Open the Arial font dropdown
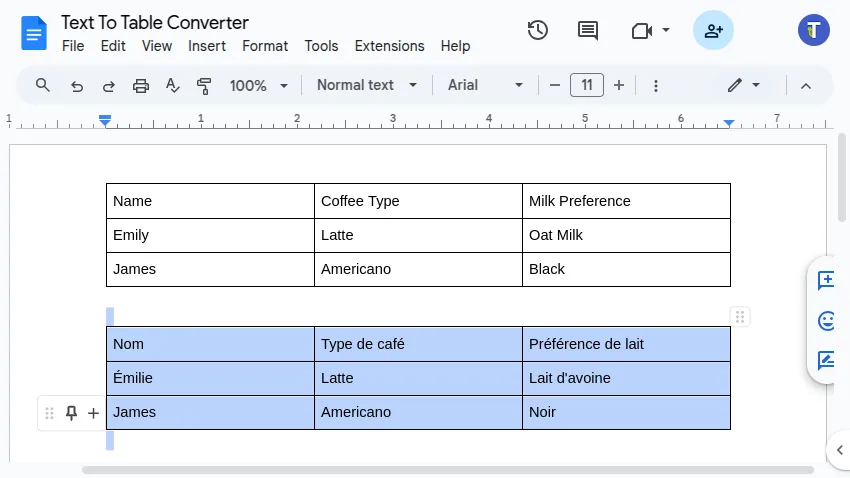This screenshot has width=850, height=478. click(x=485, y=85)
